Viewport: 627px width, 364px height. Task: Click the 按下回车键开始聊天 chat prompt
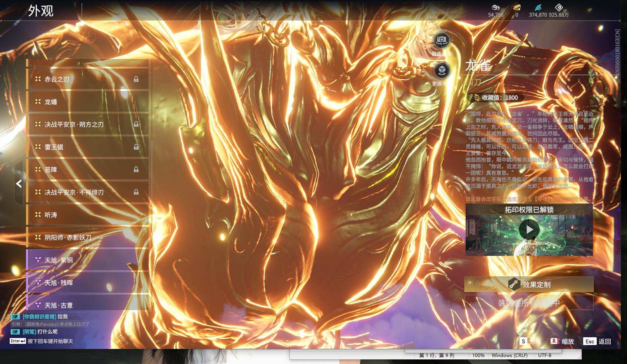[x=50, y=342]
